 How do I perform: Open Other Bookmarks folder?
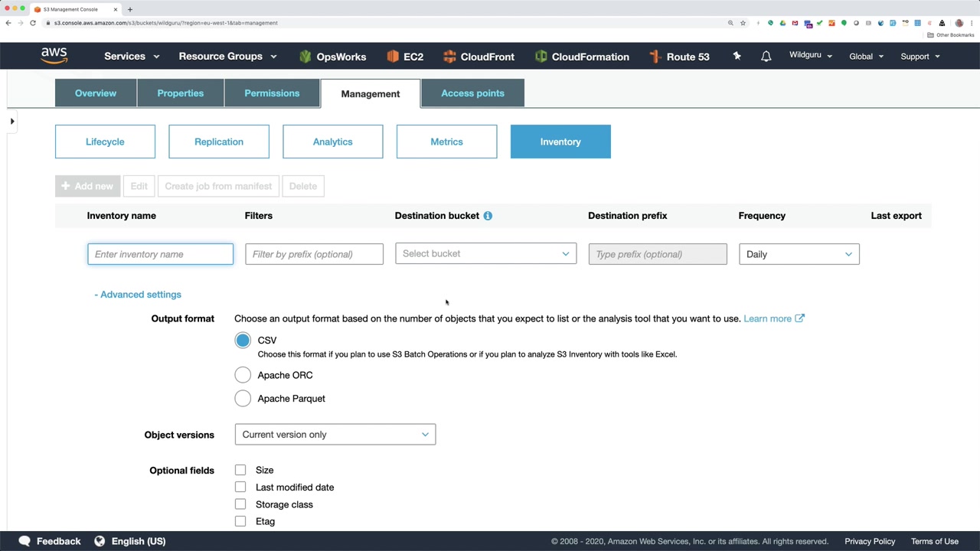pyautogui.click(x=951, y=35)
